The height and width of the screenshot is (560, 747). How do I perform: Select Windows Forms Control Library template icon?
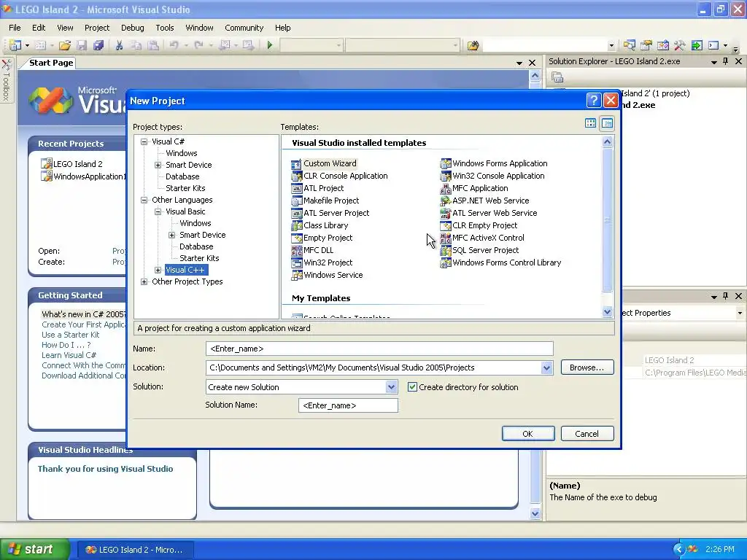(x=446, y=262)
